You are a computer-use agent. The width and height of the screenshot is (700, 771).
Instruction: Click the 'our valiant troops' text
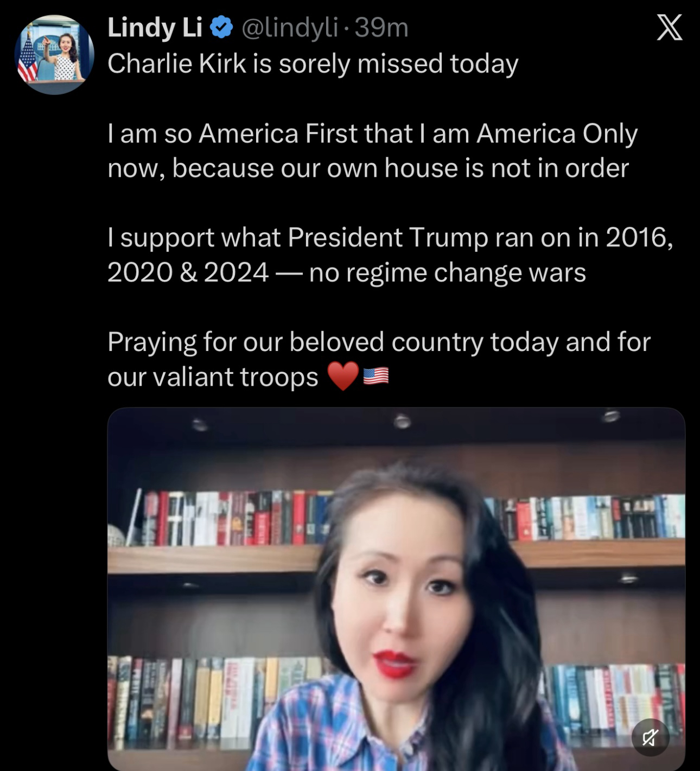213,377
